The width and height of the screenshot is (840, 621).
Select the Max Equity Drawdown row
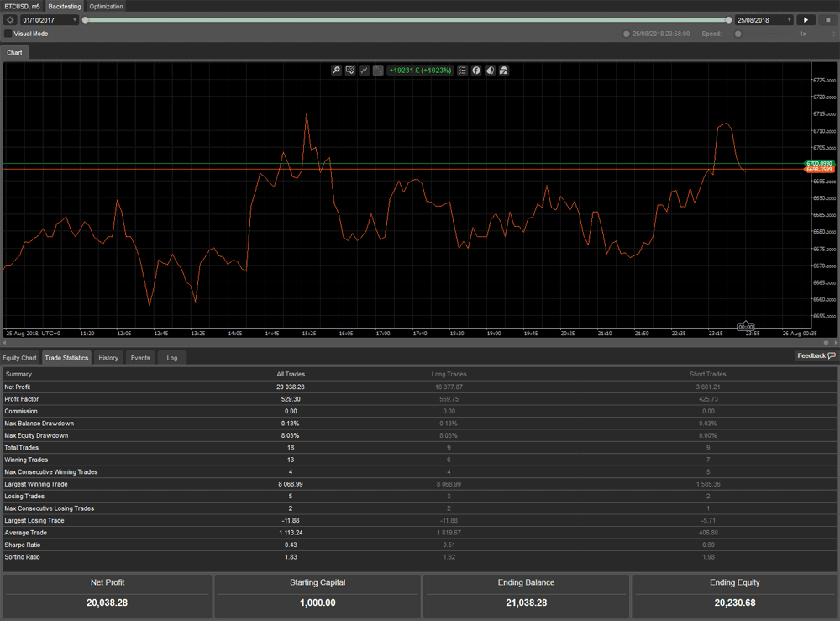pos(420,435)
